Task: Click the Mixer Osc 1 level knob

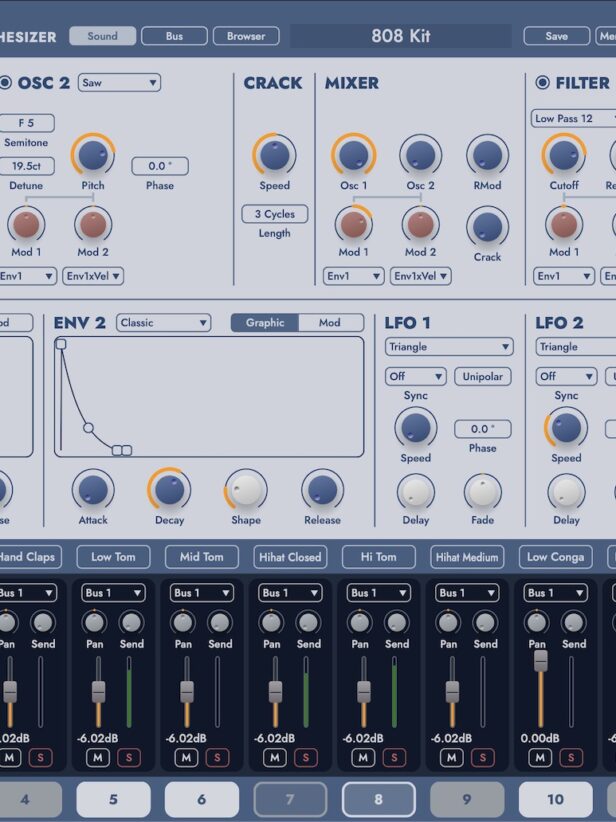Action: click(x=353, y=155)
